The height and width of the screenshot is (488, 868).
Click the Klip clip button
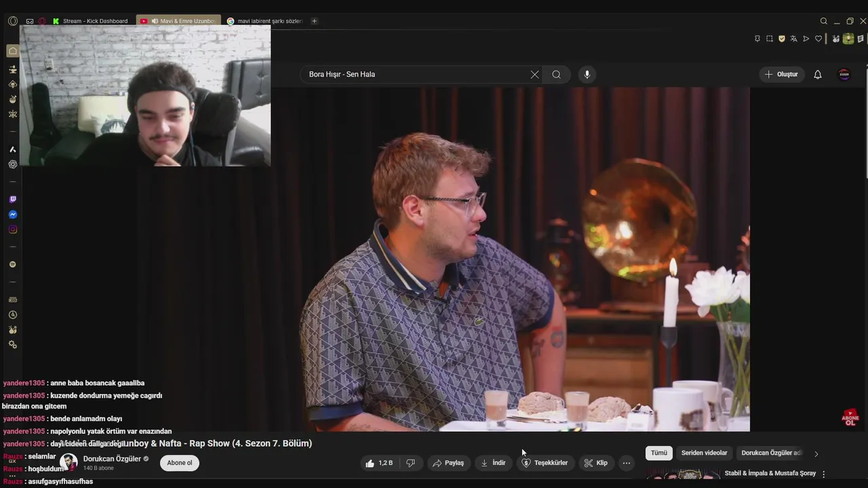pos(597,463)
